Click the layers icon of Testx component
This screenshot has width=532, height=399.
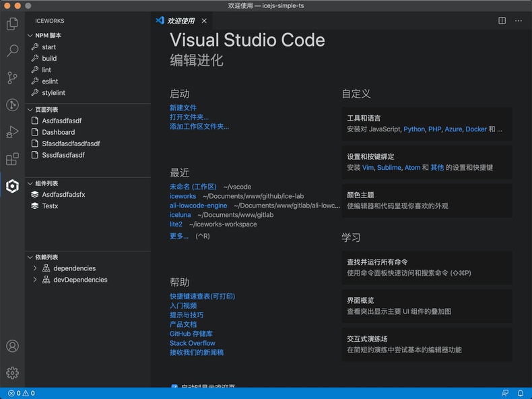34,206
